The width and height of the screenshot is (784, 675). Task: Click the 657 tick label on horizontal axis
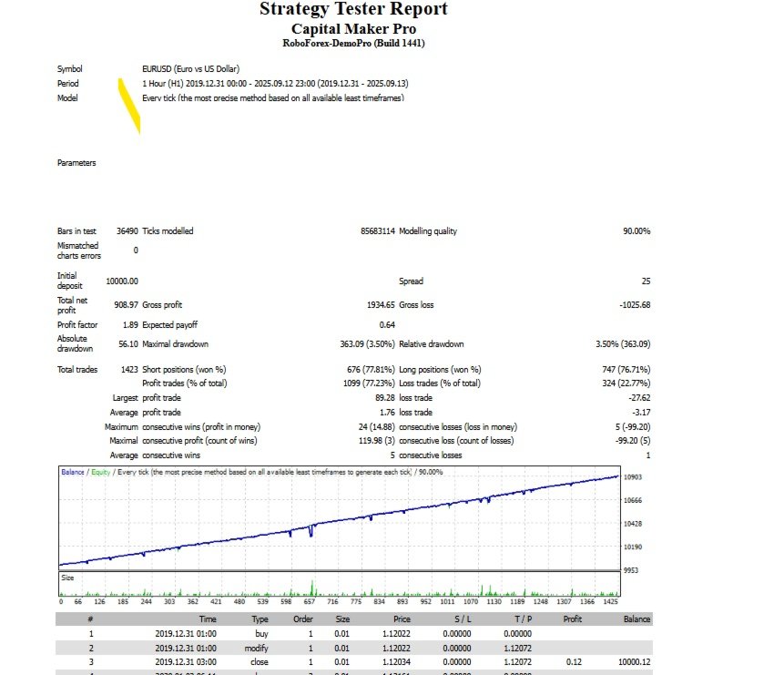pos(310,601)
